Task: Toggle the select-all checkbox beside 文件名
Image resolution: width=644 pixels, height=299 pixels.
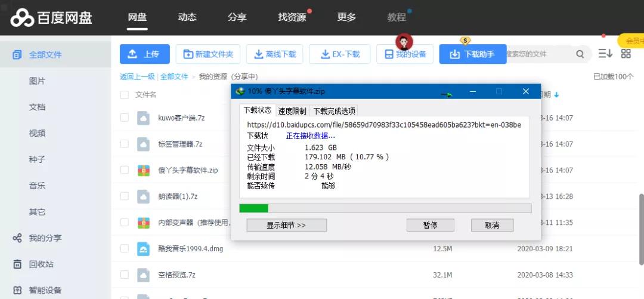Action: tap(125, 95)
